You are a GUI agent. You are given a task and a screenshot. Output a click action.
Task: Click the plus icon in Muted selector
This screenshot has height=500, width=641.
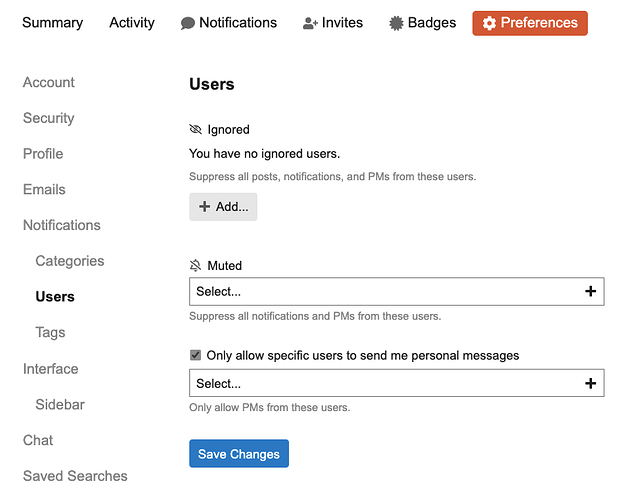[x=590, y=291]
